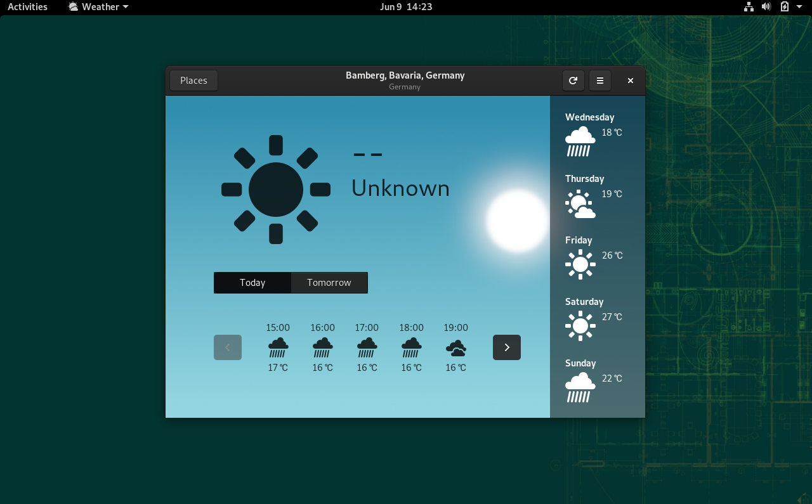812x504 pixels.
Task: Close the Weather window
Action: click(x=630, y=81)
